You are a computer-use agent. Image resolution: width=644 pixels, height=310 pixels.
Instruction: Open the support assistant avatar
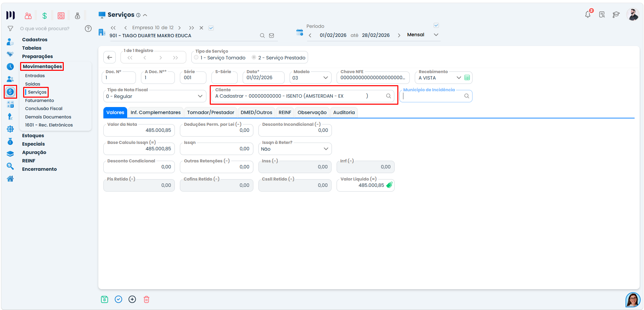[633, 300]
